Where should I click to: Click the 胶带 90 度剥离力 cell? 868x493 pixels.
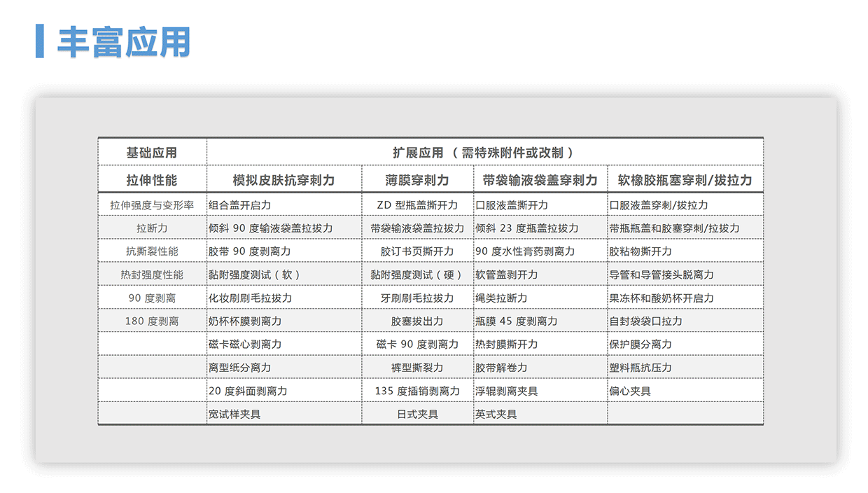pyautogui.click(x=249, y=251)
